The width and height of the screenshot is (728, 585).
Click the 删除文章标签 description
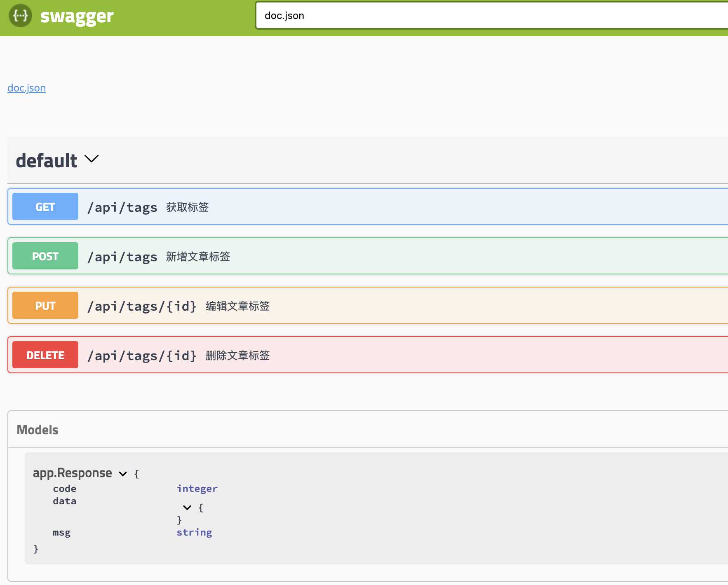click(238, 356)
